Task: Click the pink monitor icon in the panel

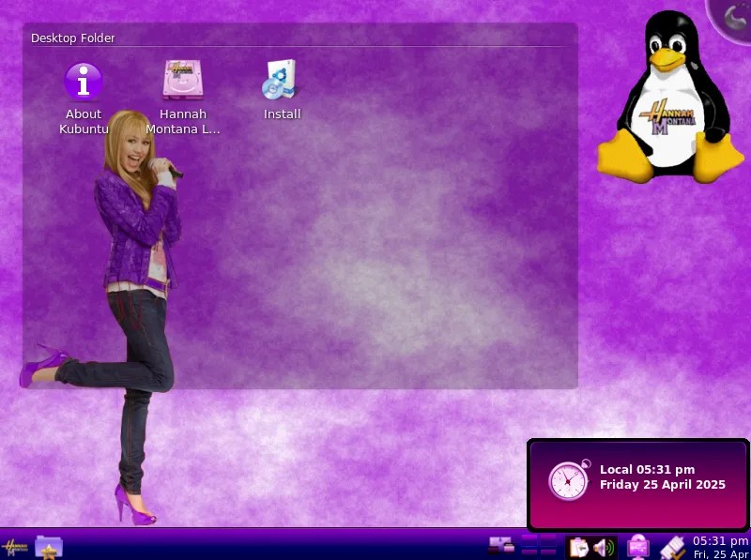Action: tap(638, 547)
